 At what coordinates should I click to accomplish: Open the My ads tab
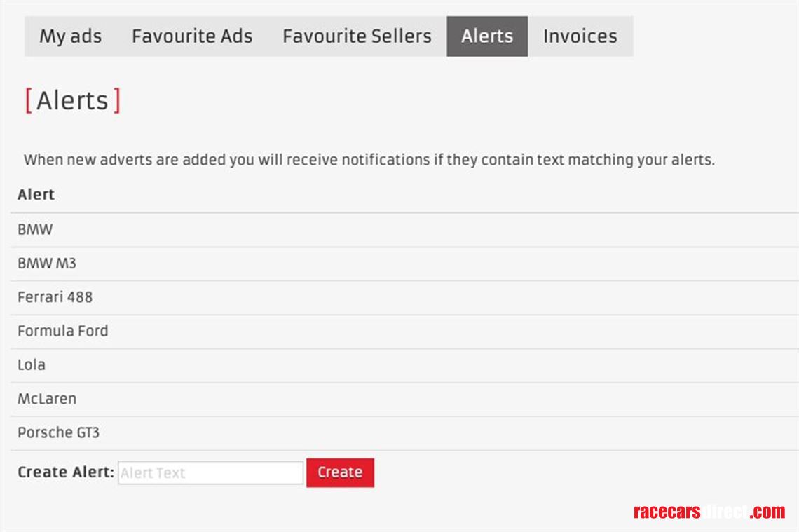pos(70,36)
